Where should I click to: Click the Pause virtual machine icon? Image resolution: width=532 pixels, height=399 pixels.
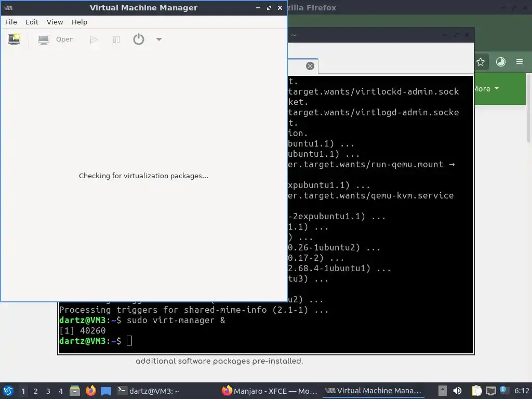click(x=116, y=39)
